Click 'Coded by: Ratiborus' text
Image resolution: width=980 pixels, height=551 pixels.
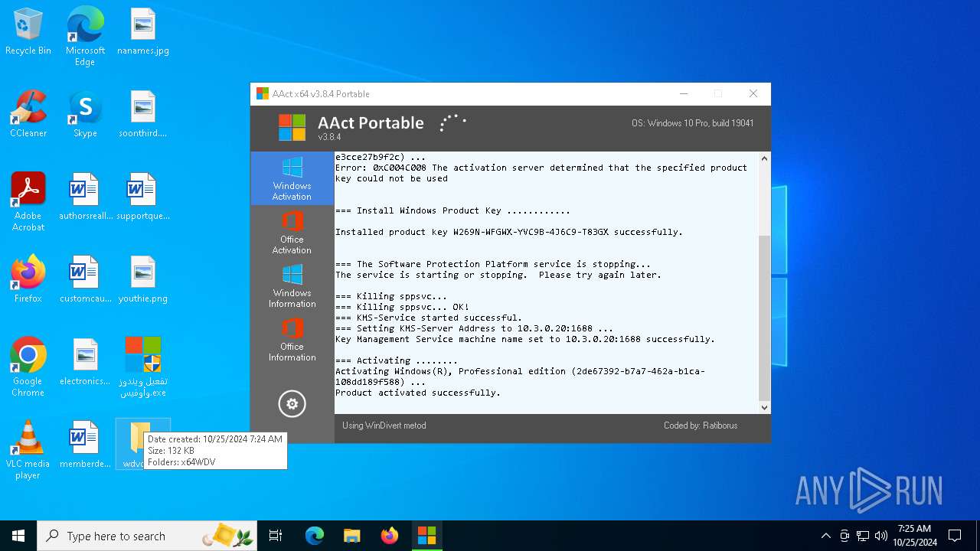coord(701,425)
